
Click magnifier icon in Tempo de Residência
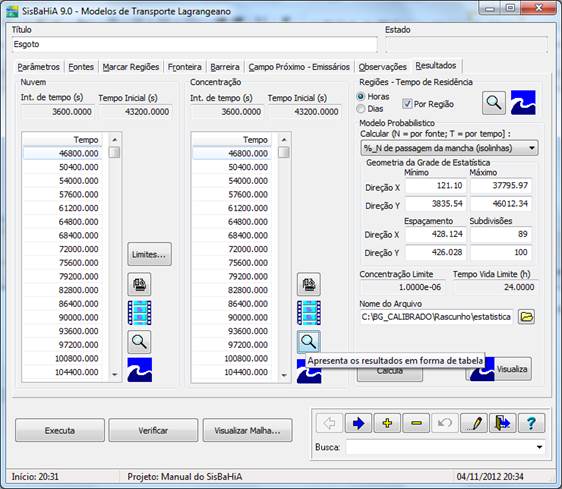(494, 103)
